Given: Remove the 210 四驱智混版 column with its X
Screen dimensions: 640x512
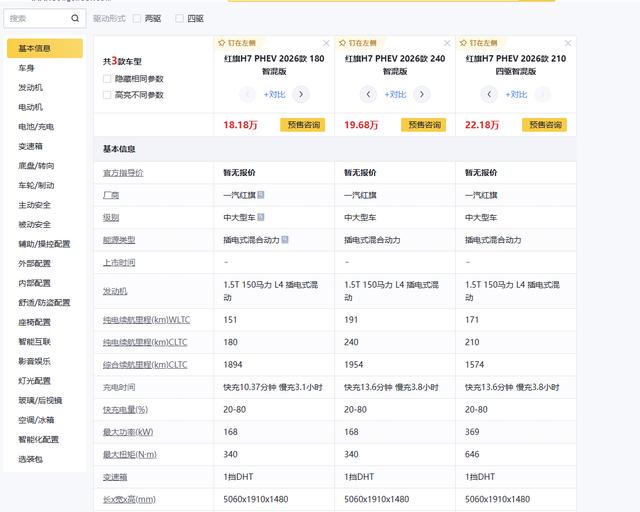Looking at the screenshot, I should coord(568,43).
